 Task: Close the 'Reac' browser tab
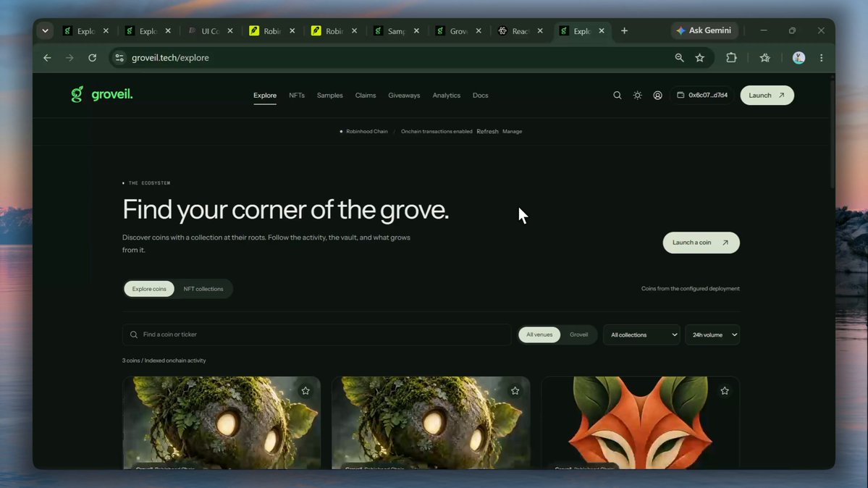coord(540,31)
